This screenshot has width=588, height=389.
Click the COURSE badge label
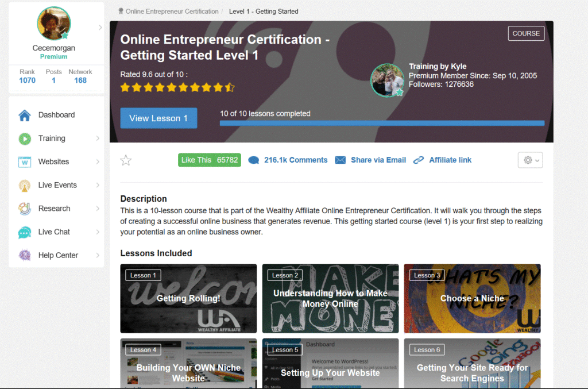tap(526, 33)
